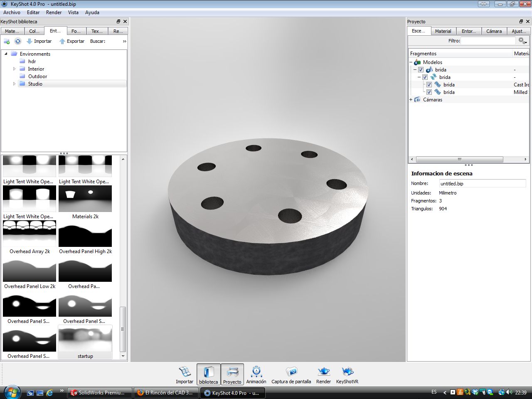The image size is (532, 399).
Task: Select the hdr folder
Action: [32, 62]
